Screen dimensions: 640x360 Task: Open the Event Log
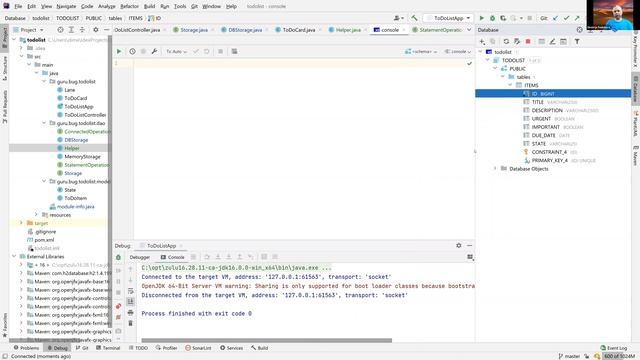tap(613, 348)
